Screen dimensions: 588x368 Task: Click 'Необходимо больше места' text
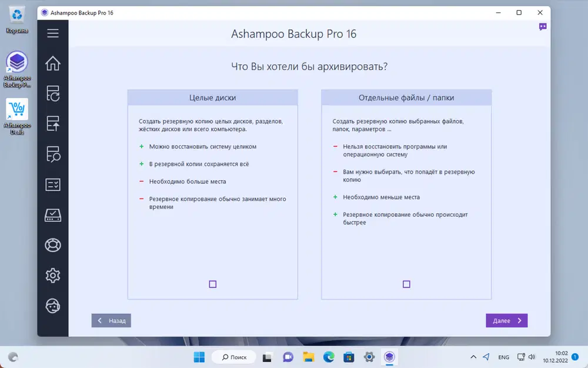tap(188, 182)
